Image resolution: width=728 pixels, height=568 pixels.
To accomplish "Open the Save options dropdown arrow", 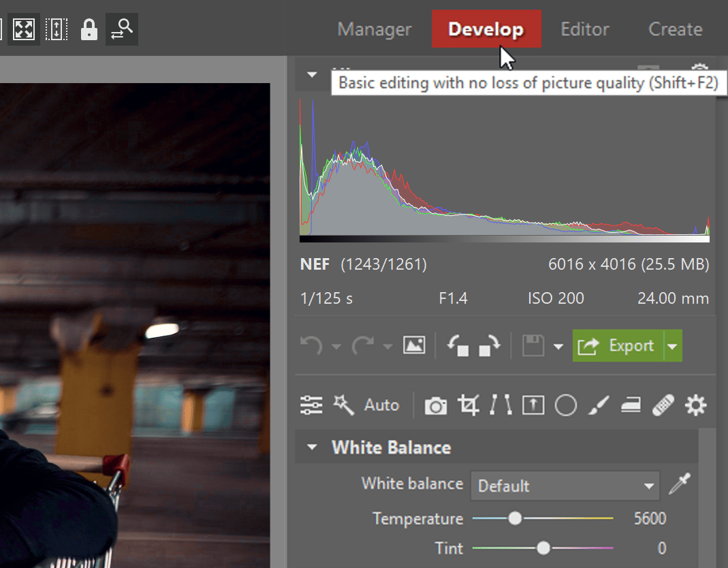I will point(558,347).
